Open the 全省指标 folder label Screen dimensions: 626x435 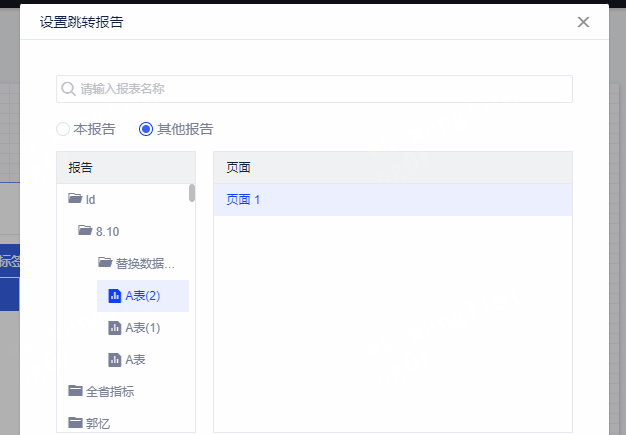click(110, 392)
